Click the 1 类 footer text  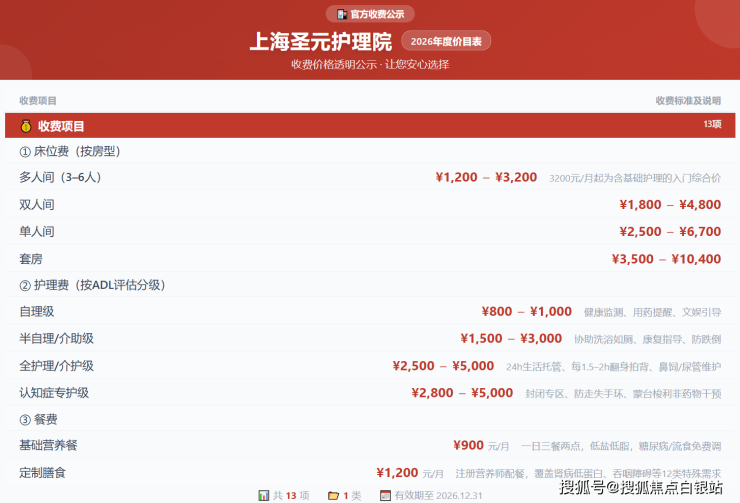tap(352, 495)
